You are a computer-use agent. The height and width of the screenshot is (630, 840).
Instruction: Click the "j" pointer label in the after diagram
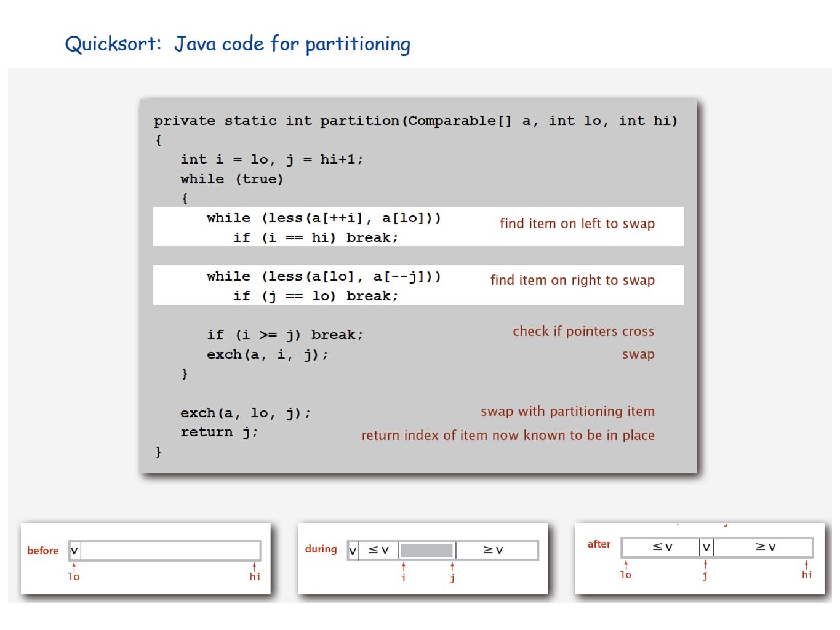pyautogui.click(x=705, y=575)
